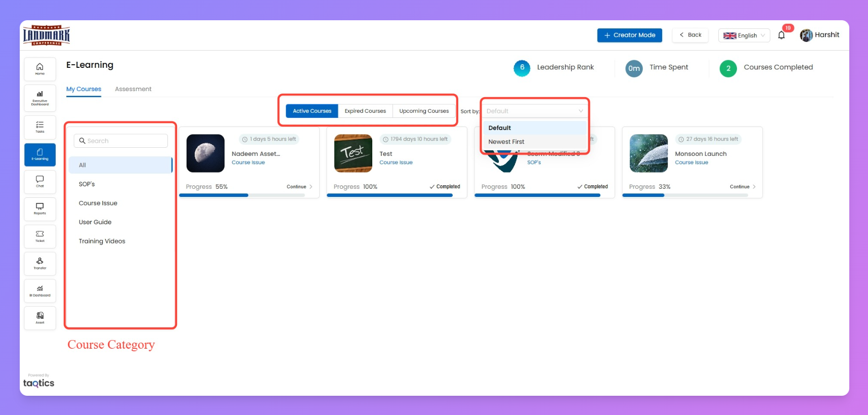Open the Test chalkboard thumbnail
Screen dimensions: 868x415
353,153
